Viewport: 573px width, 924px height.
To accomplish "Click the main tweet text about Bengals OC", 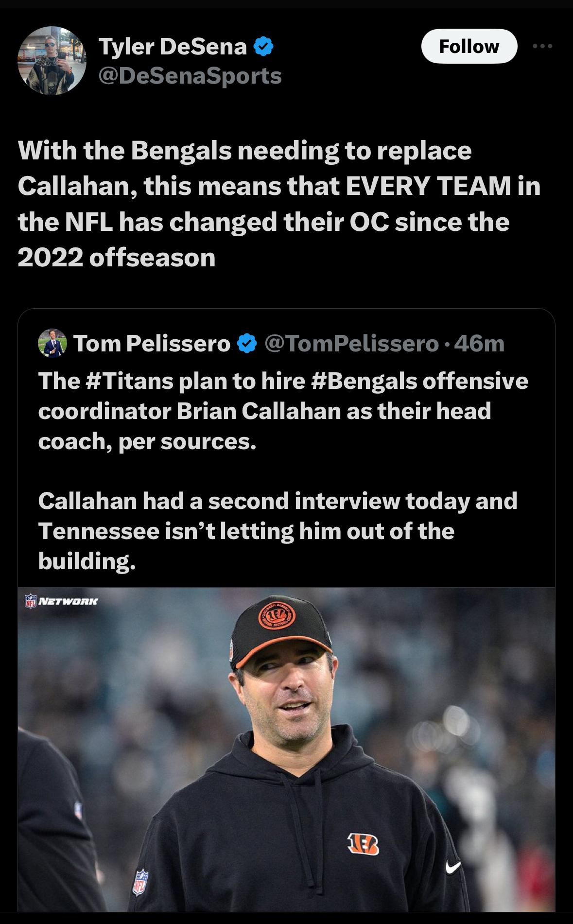I will click(278, 204).
